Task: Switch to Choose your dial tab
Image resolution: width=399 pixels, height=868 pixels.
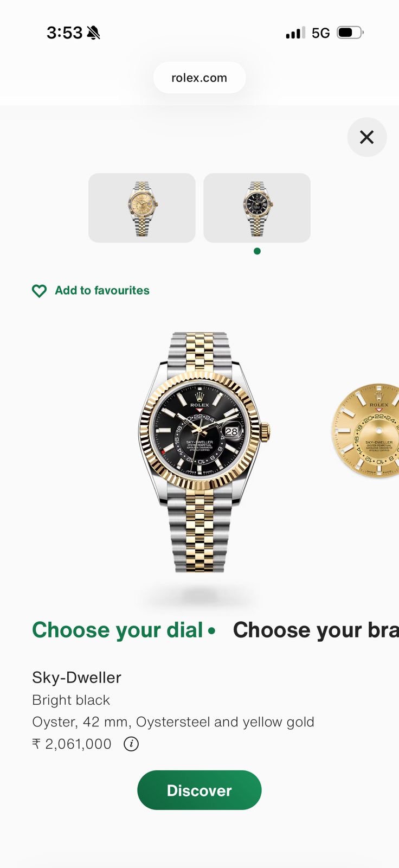Action: click(x=118, y=630)
